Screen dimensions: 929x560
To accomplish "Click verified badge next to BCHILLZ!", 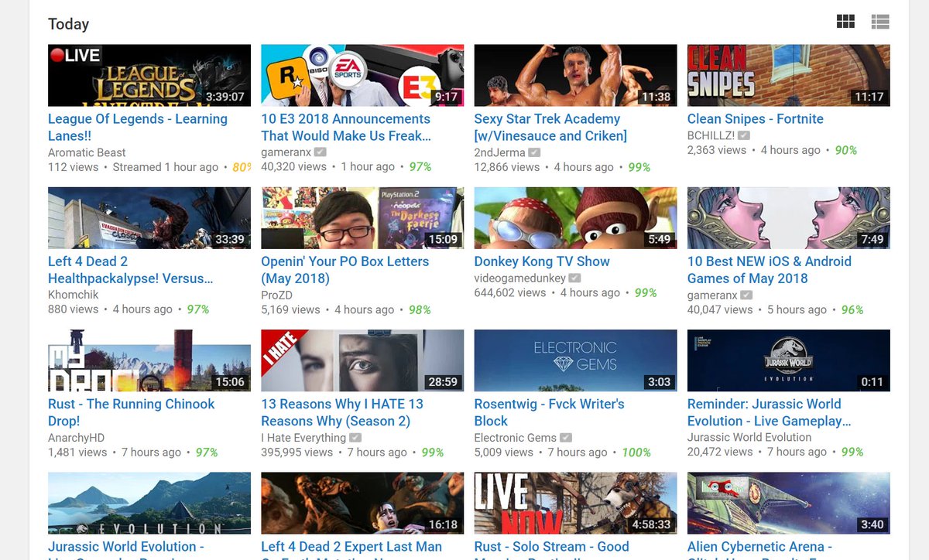I will coord(744,135).
